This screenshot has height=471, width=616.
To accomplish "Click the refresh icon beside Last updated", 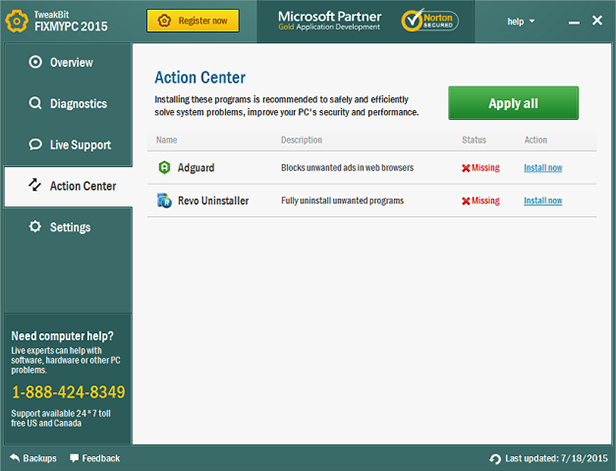I will click(495, 458).
